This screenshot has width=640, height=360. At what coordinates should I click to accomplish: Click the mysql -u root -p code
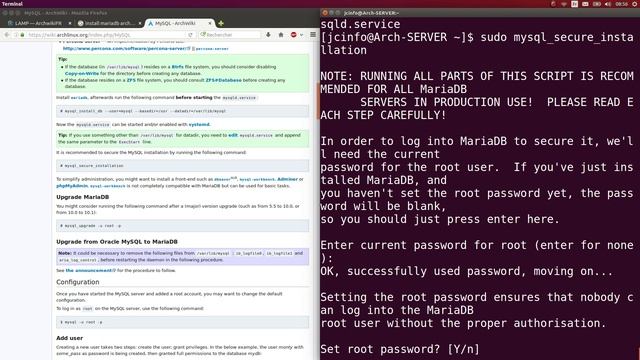[x=182, y=322]
